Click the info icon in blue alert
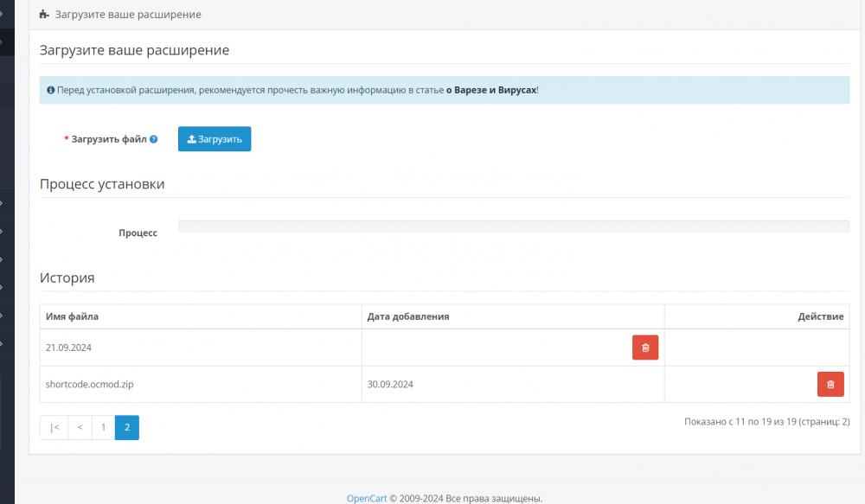This screenshot has width=865, height=504. coord(51,90)
